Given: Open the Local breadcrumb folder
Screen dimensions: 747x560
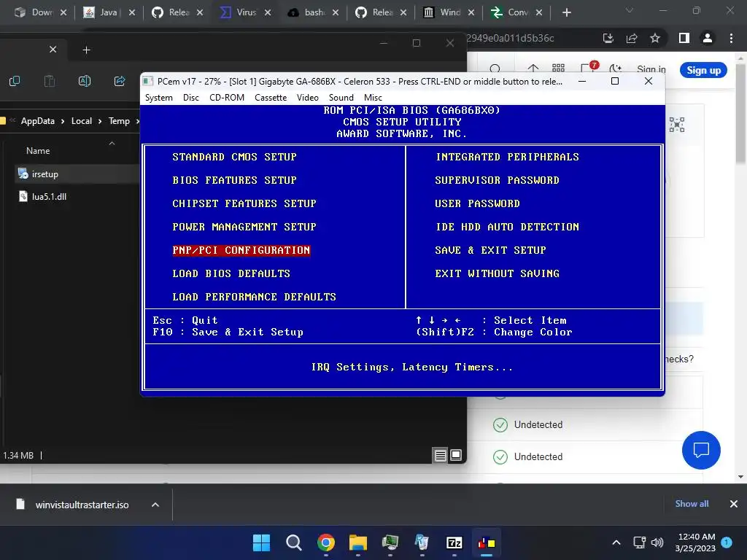Looking at the screenshot, I should (82, 121).
